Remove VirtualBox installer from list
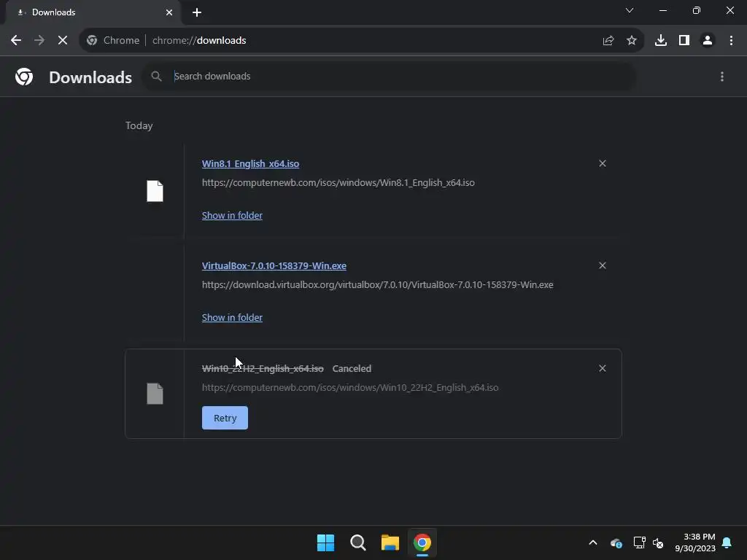The height and width of the screenshot is (560, 747). 602,265
